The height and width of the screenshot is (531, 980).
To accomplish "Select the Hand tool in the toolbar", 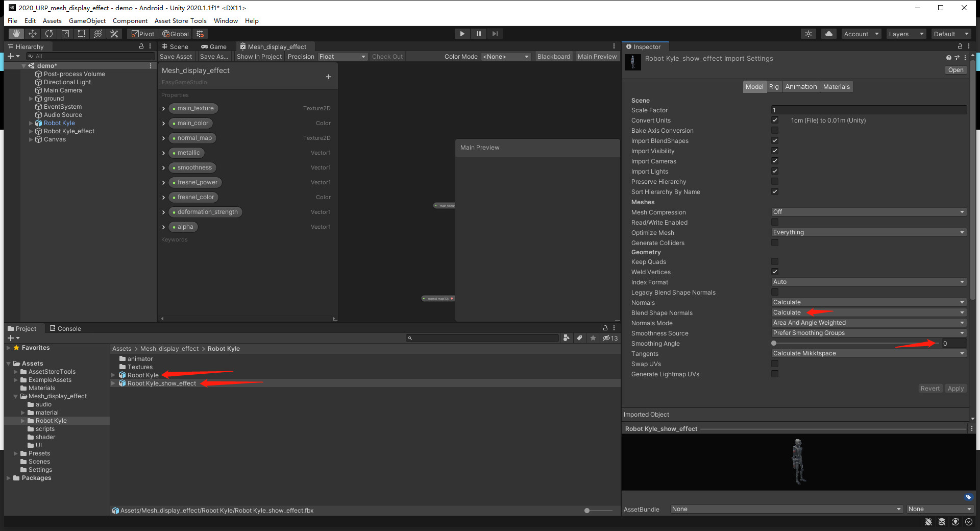I will (x=15, y=33).
